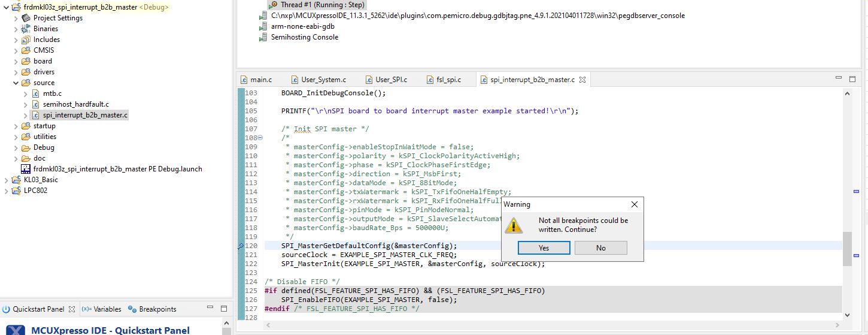Collapse the frdmkl03z_spi_interrupt_b2b_master project
The image size is (868, 335).
pyautogui.click(x=6, y=7)
